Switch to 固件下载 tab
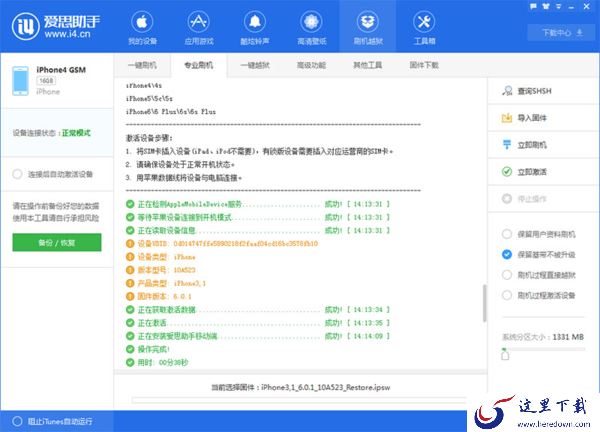This screenshot has width=600, height=432. pyautogui.click(x=424, y=65)
